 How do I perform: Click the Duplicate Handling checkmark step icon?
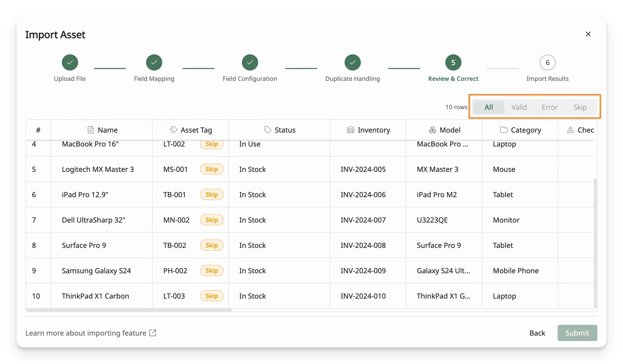(353, 62)
